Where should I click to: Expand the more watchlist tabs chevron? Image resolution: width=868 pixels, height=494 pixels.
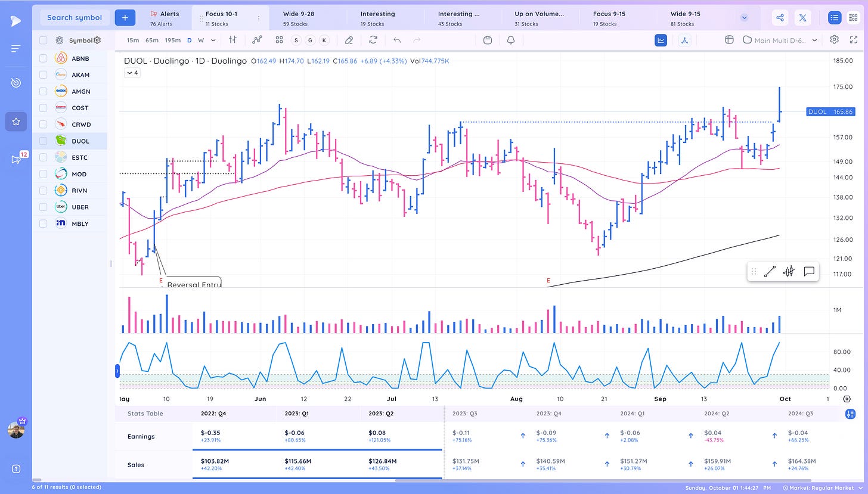(x=744, y=18)
